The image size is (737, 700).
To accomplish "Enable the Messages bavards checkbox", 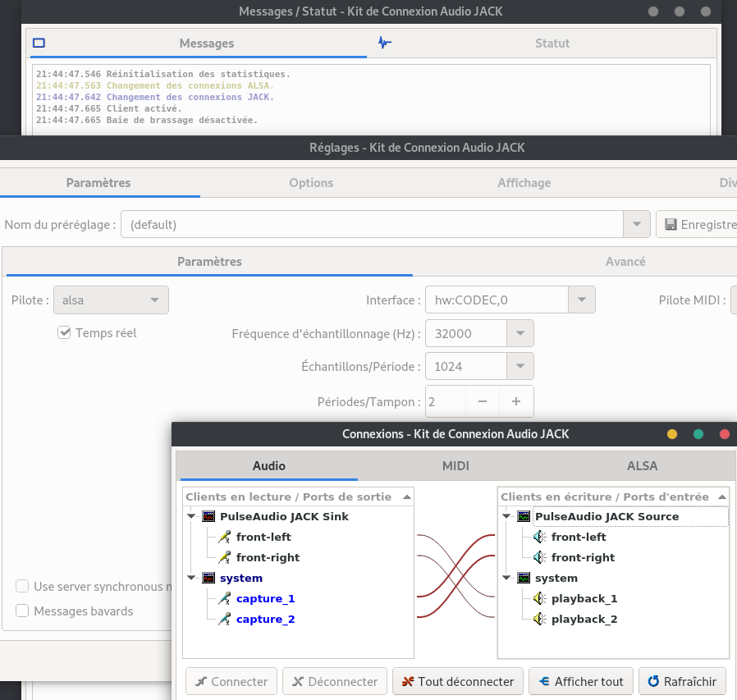I will pyautogui.click(x=22, y=611).
